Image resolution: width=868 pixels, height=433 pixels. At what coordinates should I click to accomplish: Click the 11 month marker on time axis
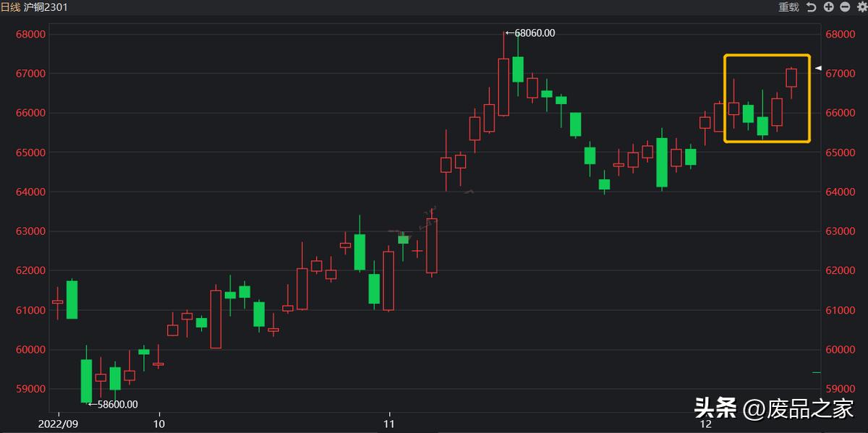pos(389,424)
